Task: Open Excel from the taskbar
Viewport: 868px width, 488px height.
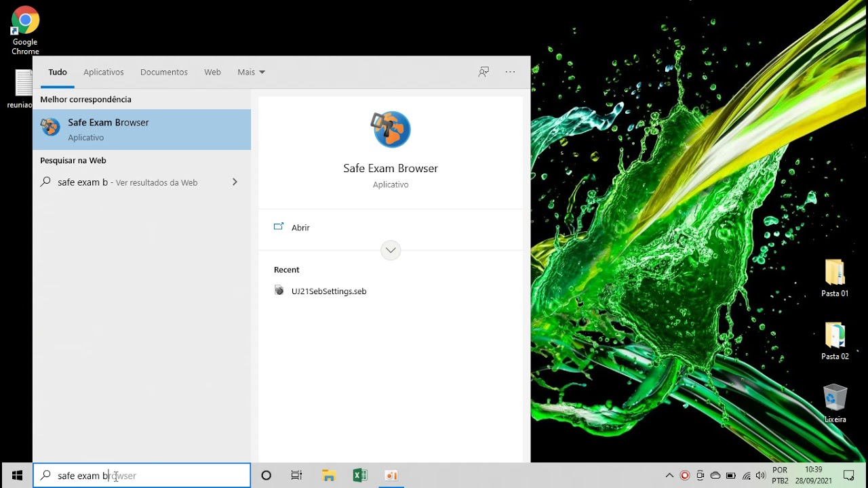Action: click(x=359, y=475)
